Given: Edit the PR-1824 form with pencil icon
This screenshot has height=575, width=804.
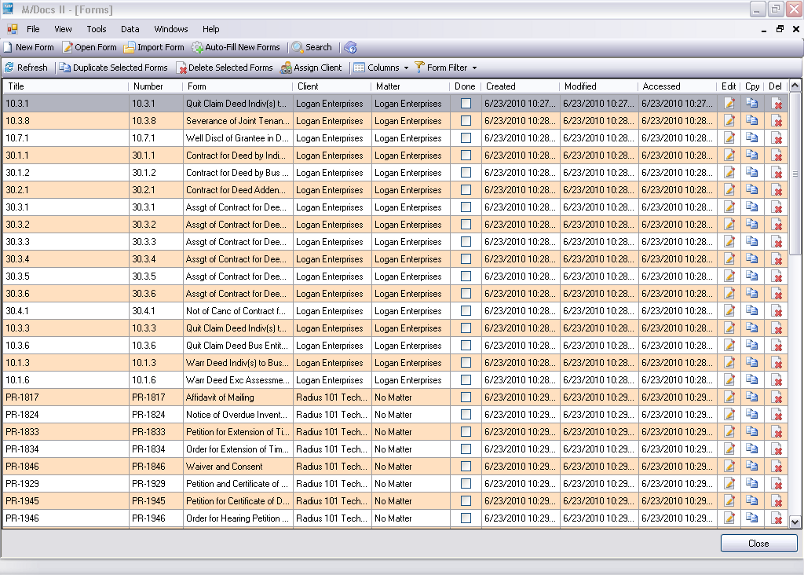Looking at the screenshot, I should [x=729, y=414].
